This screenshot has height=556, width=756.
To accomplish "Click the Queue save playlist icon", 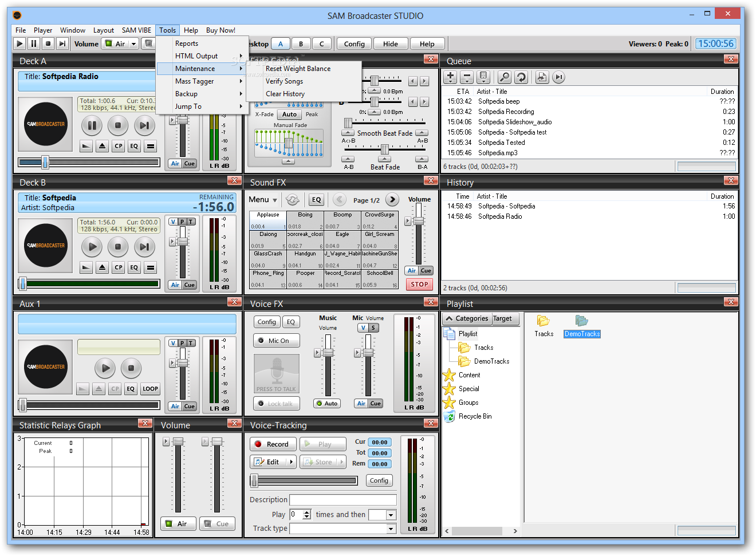I will (483, 77).
